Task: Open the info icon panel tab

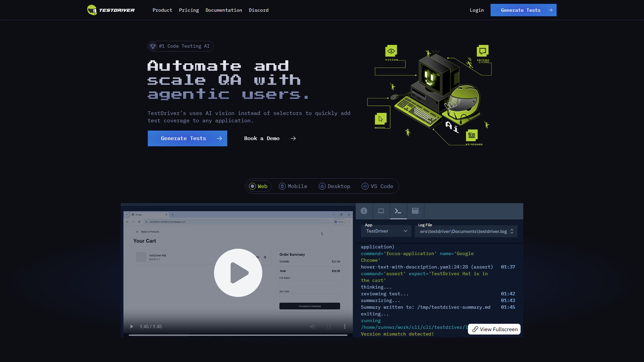Action: point(364,211)
